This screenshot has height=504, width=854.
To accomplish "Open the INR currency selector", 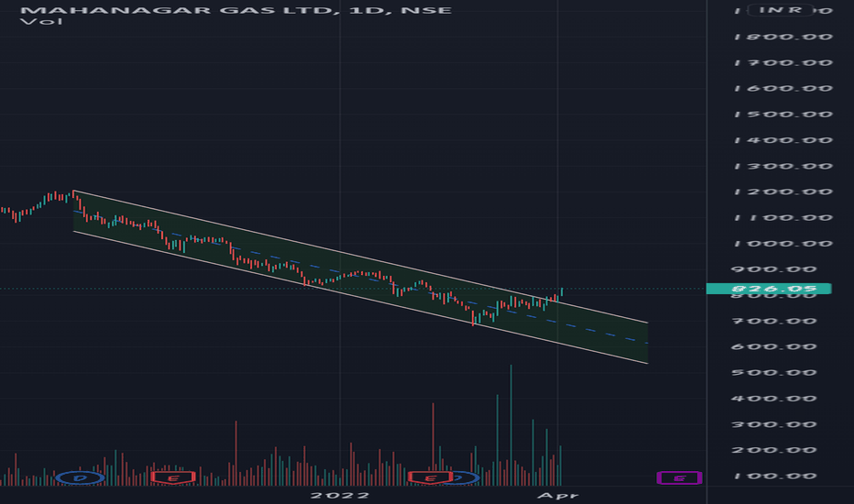I will 780,10.
